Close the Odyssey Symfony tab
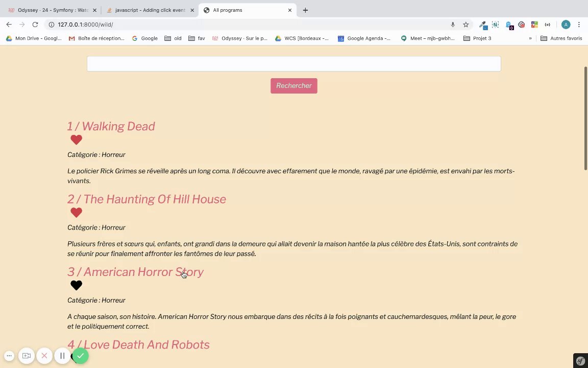588x368 pixels. pyautogui.click(x=94, y=10)
